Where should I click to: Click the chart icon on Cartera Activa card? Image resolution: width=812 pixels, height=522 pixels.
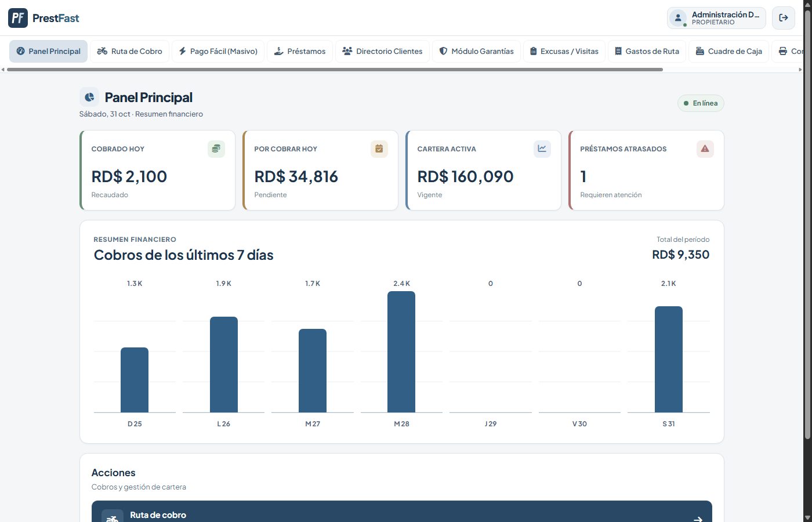pyautogui.click(x=542, y=149)
